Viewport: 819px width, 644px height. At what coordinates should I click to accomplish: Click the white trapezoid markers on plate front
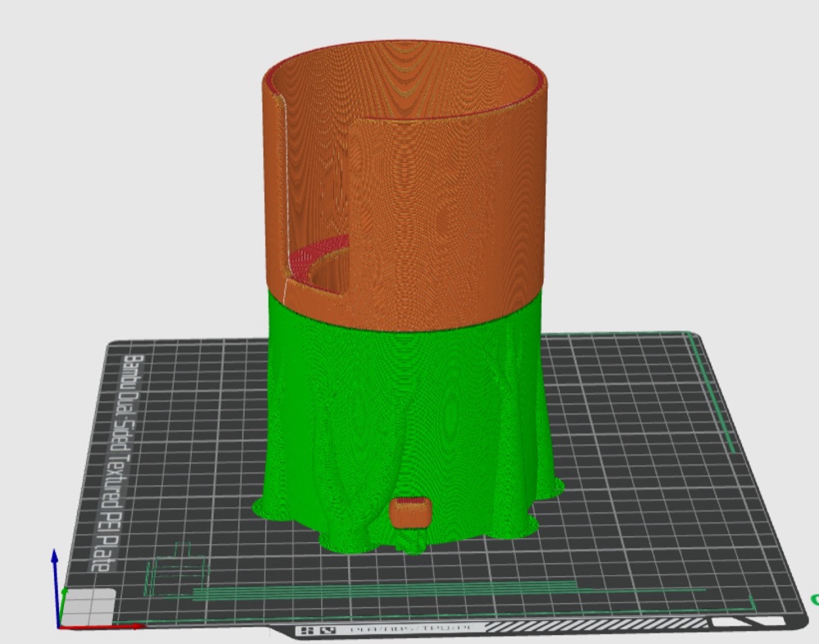click(x=749, y=622)
